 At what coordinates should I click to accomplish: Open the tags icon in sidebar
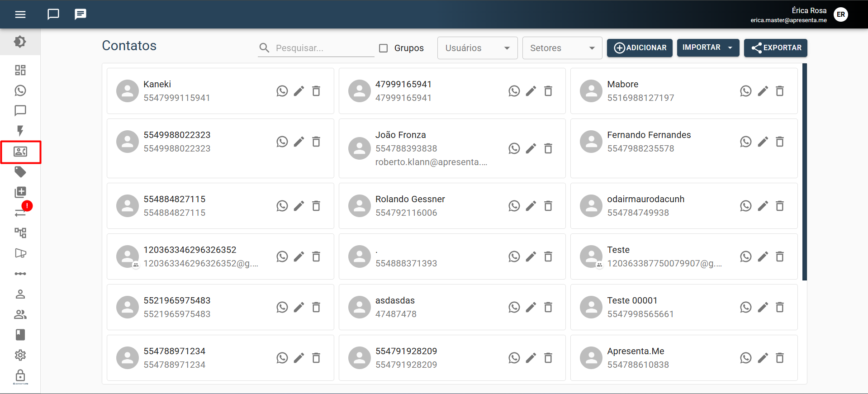tap(20, 172)
